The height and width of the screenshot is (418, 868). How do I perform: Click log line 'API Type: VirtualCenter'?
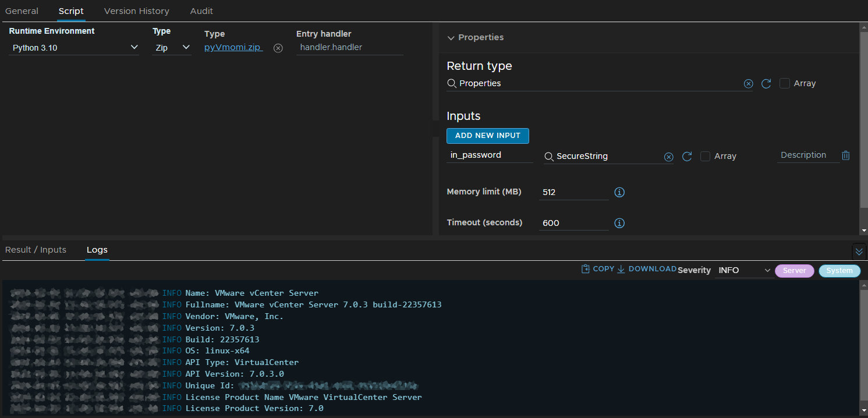point(242,362)
